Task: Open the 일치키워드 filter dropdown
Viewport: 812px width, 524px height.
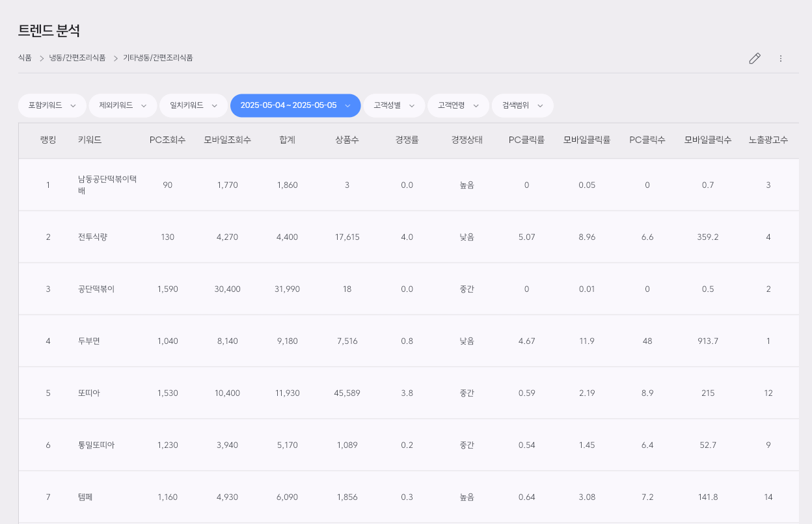Action: 193,105
